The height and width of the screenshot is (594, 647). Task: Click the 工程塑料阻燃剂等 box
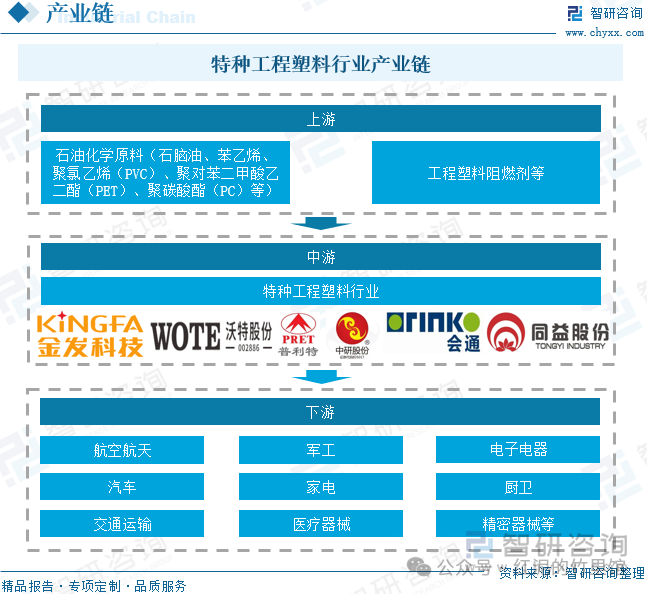pos(486,172)
